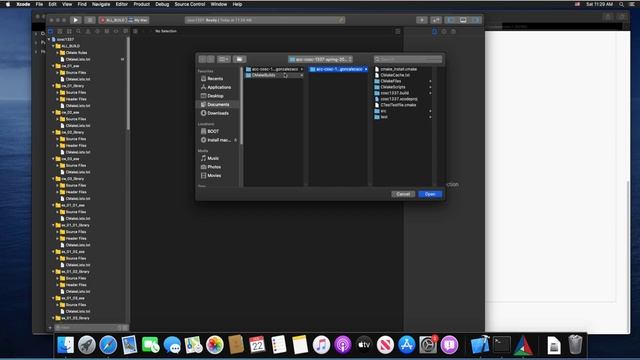Viewport: 640px width, 360px height.
Task: Open the Debug navigator icon
Action: coord(107,31)
